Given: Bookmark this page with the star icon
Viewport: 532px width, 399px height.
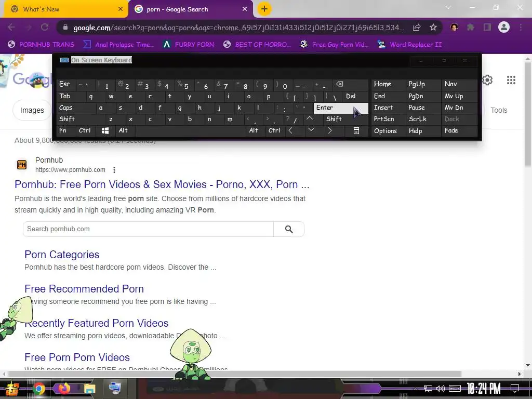Looking at the screenshot, I should click(433, 28).
